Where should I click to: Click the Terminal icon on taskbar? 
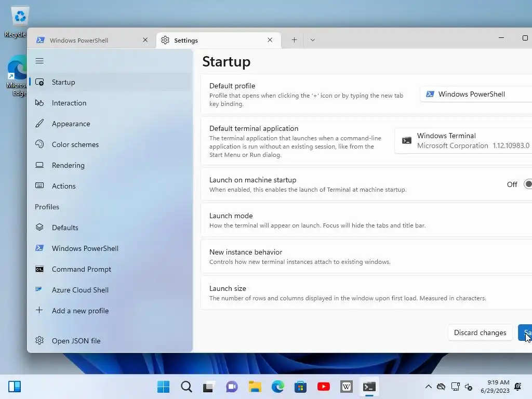369,387
